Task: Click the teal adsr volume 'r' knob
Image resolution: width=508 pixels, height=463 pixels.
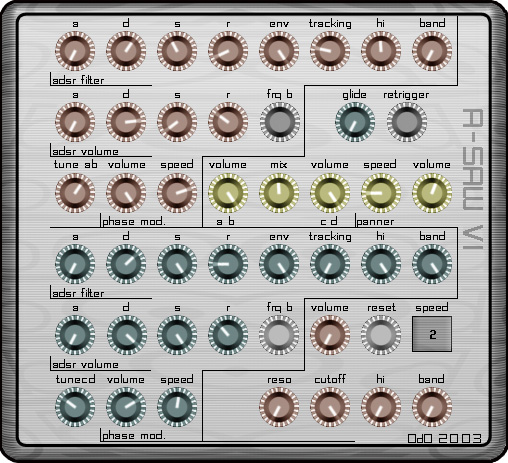Action: (228, 335)
